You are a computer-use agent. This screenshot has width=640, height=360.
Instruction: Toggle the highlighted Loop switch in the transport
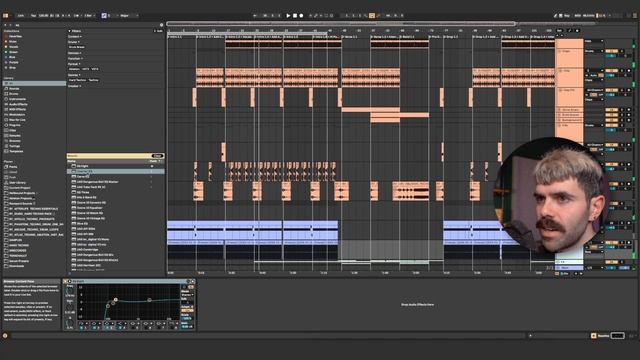pyautogui.click(x=372, y=16)
